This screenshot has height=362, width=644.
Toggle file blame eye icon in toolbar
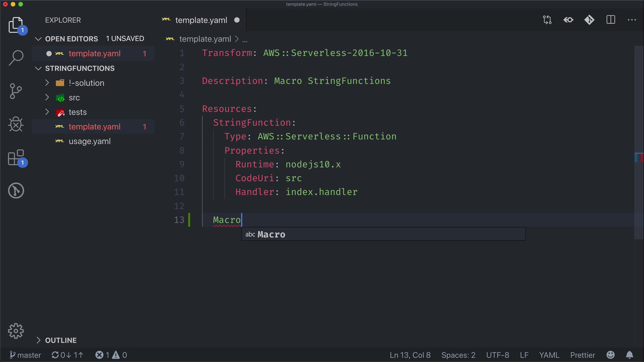tap(568, 20)
